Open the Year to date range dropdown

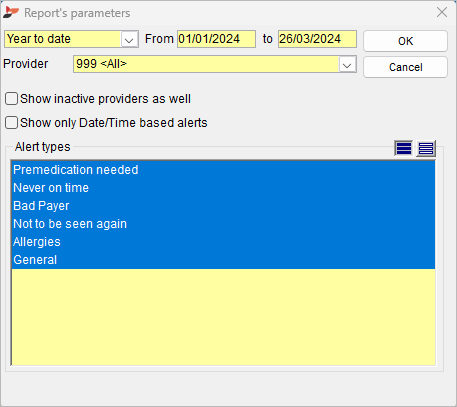pyautogui.click(x=129, y=39)
